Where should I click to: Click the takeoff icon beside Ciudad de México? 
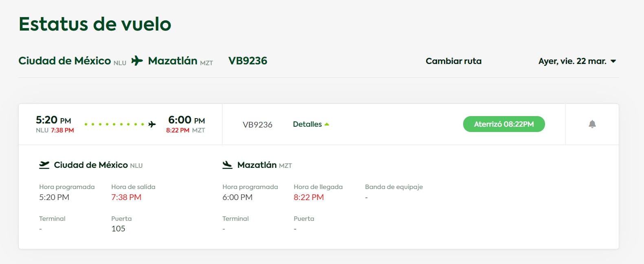click(x=44, y=165)
